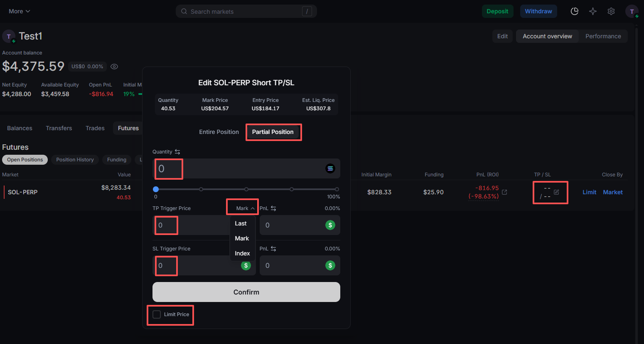This screenshot has width=644, height=344.
Task: Collapse the Mark trigger type dropdown
Action: (245, 208)
